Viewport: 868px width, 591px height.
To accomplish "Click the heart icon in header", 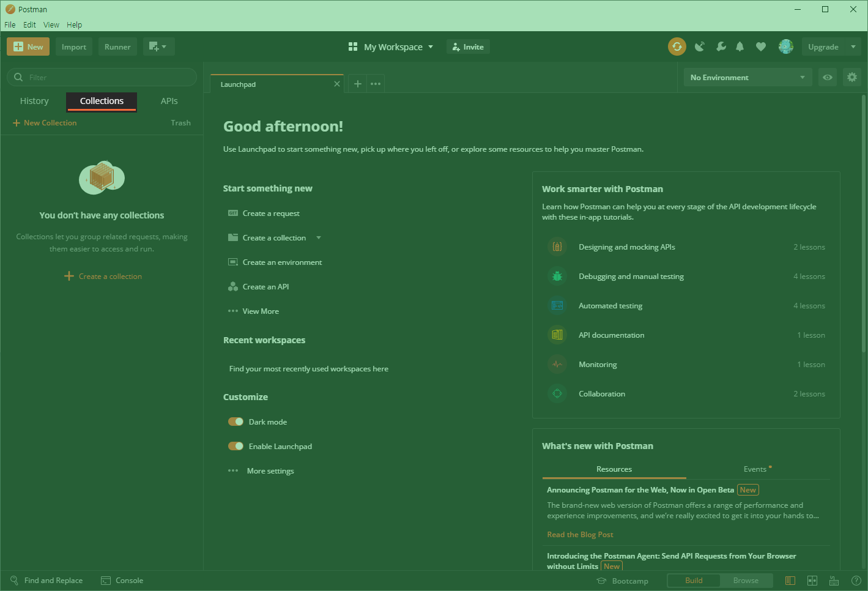I will (761, 46).
